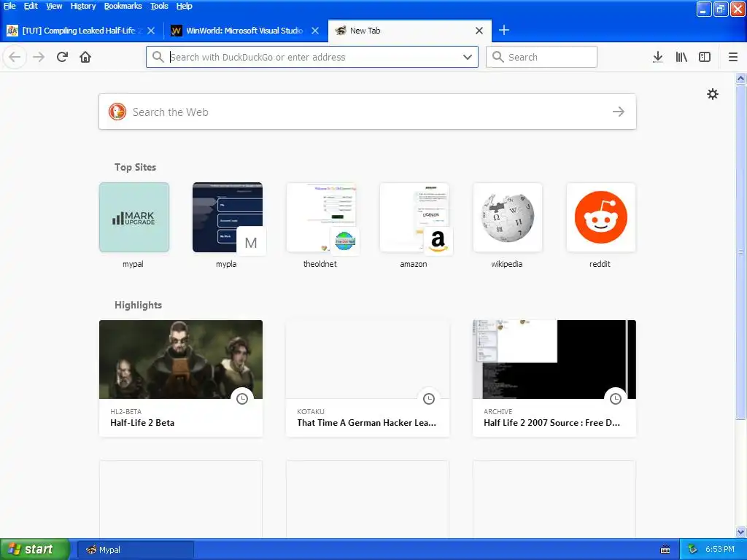This screenshot has height=560, width=747.
Task: Open the Bookmarks menu
Action: (123, 6)
